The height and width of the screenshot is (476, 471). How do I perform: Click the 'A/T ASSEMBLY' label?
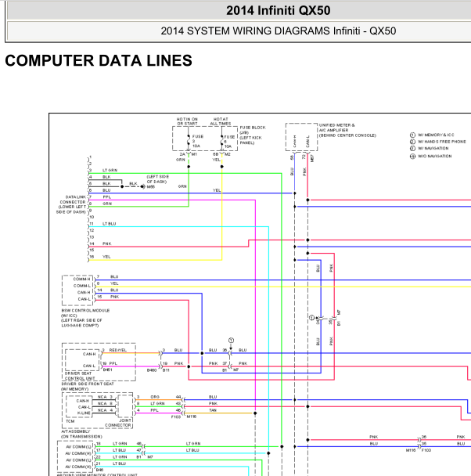(76, 431)
